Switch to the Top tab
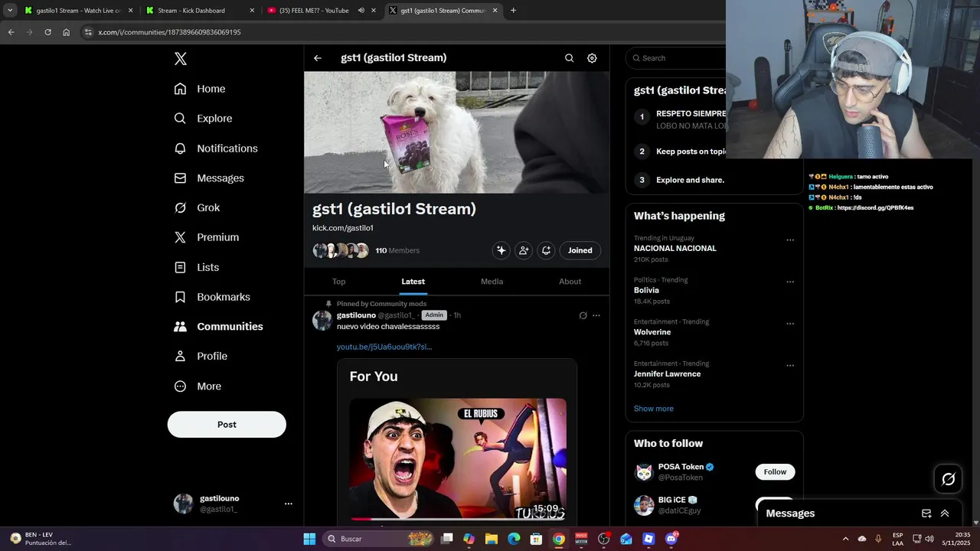The height and width of the screenshot is (551, 980). [x=338, y=282]
